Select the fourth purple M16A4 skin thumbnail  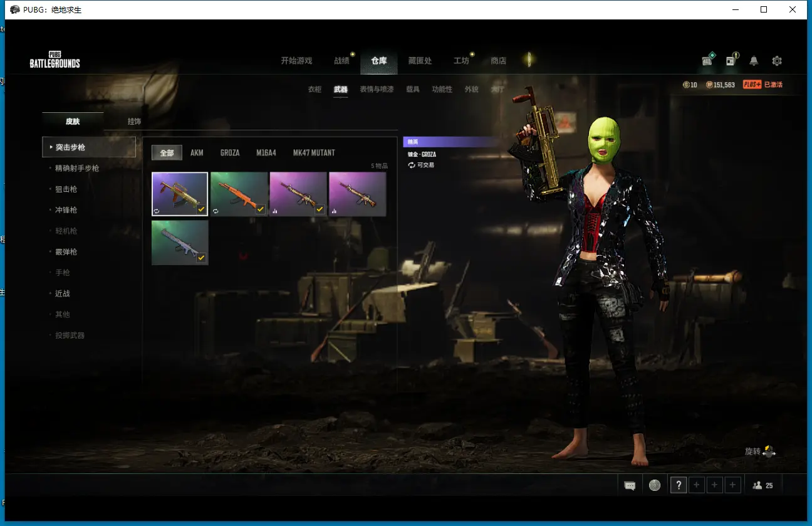click(357, 194)
